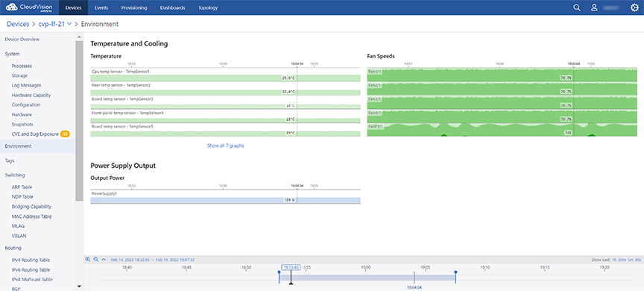Open the settings gear icon
644x291 pixels.
click(634, 7)
